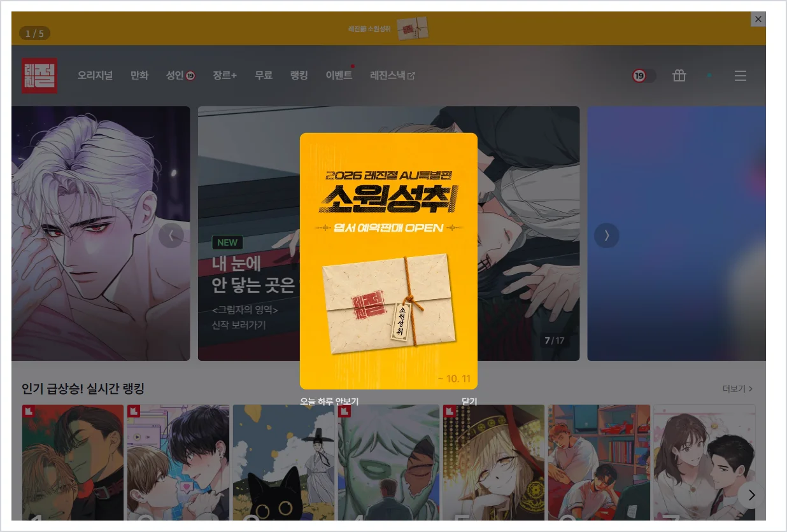Open ranking cover with two men in red collar
The width and height of the screenshot is (787, 532).
tap(73, 463)
